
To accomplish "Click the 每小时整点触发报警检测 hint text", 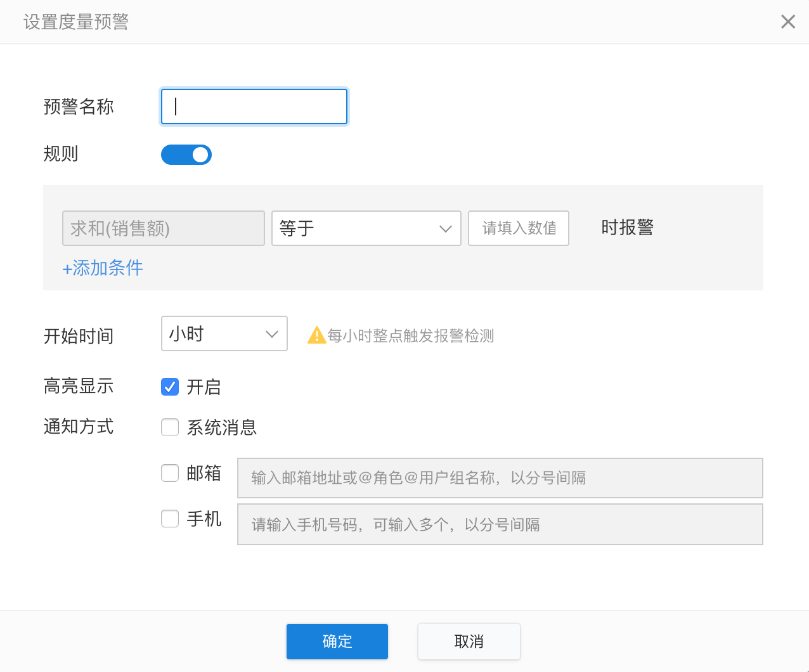I will click(x=411, y=336).
